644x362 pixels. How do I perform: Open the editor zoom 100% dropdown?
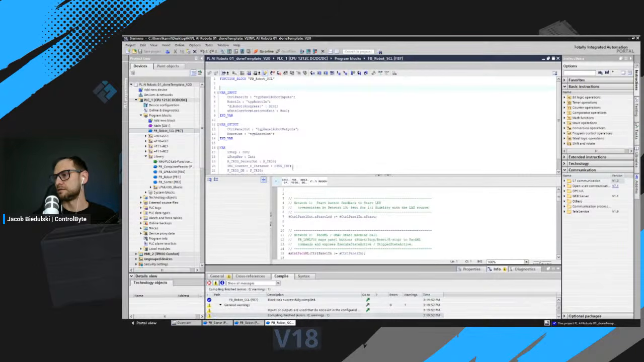pyautogui.click(x=526, y=262)
